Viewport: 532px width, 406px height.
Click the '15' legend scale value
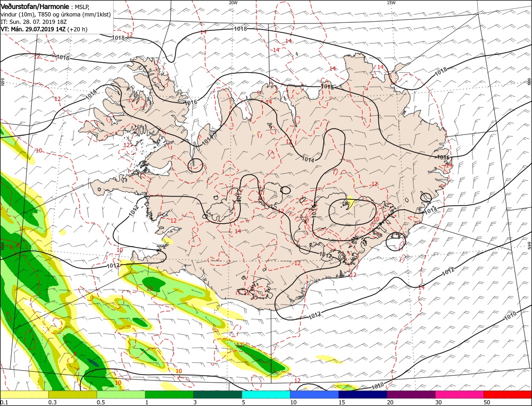(342, 402)
